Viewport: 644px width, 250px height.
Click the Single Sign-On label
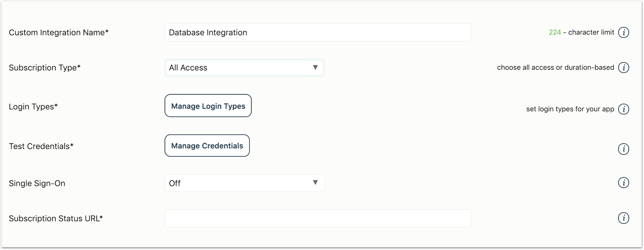[37, 183]
